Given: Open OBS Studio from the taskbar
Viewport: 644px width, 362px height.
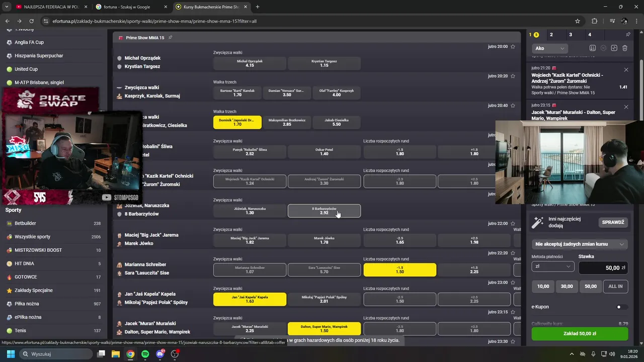Looking at the screenshot, I should [x=175, y=354].
